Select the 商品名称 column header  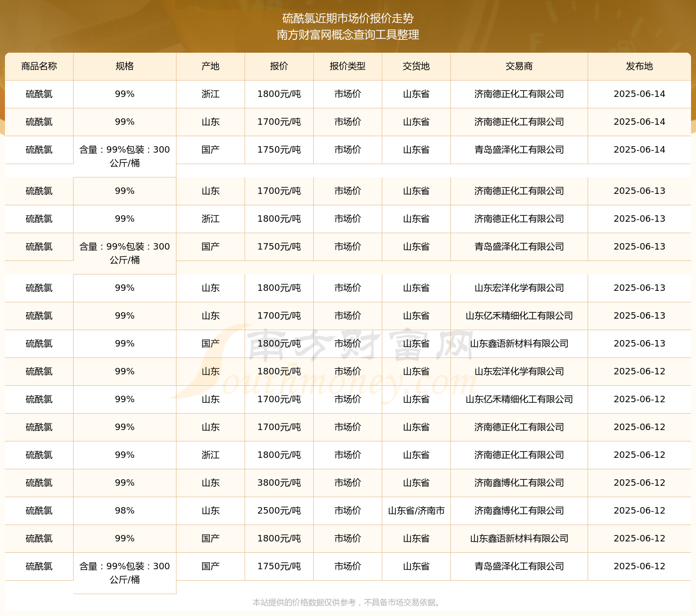[39, 67]
